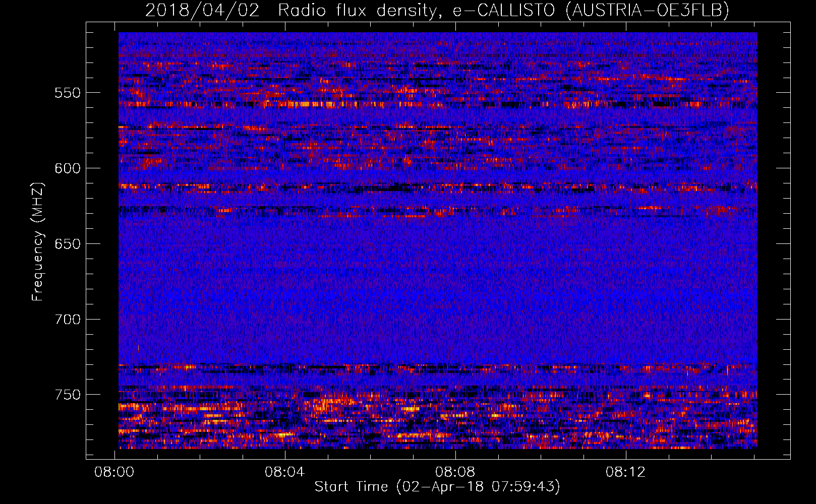Click the 700 frequency tick label
This screenshot has height=504, width=816.
68,320
